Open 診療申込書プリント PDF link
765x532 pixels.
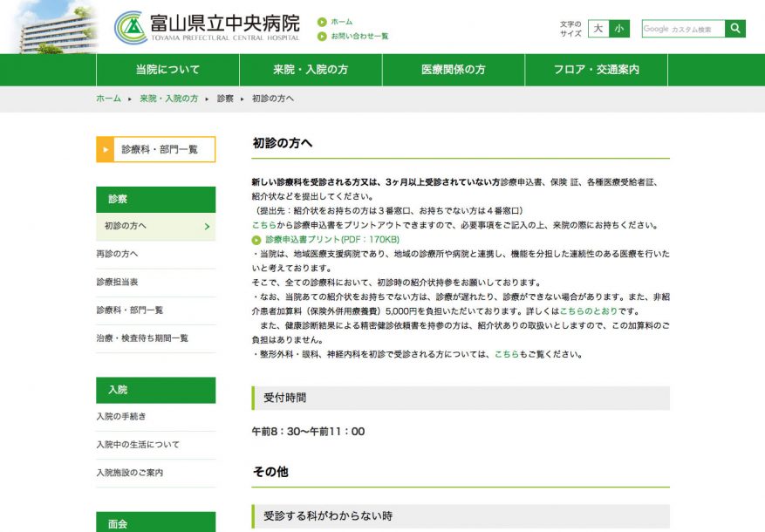coord(332,239)
